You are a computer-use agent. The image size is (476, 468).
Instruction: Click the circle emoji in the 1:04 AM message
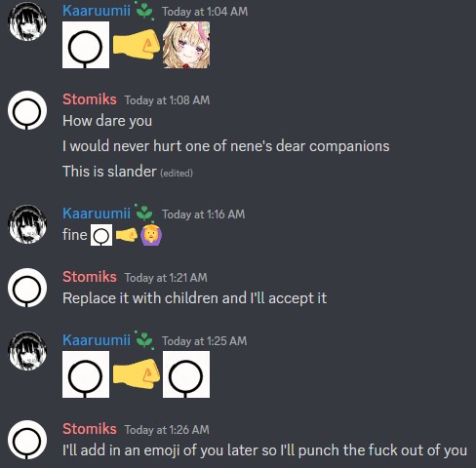[86, 45]
